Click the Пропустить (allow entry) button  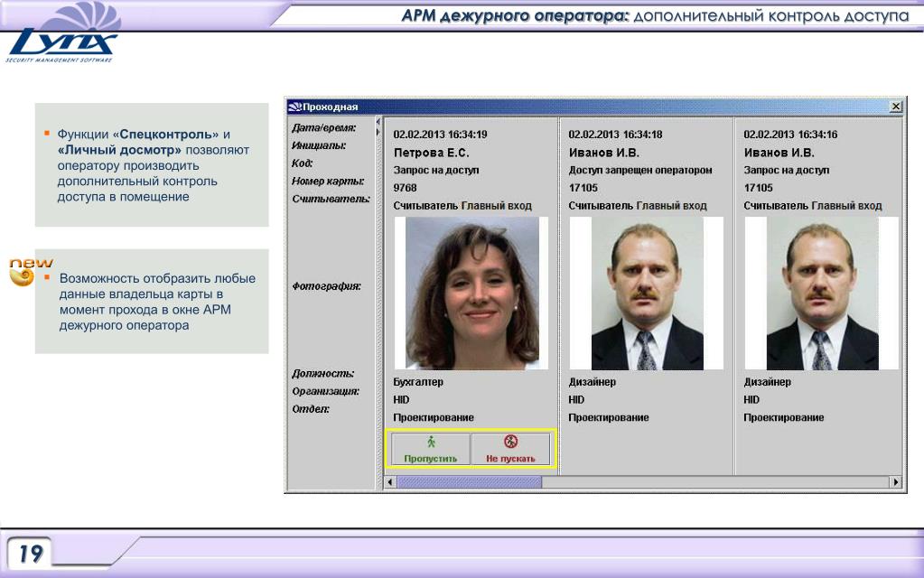431,450
